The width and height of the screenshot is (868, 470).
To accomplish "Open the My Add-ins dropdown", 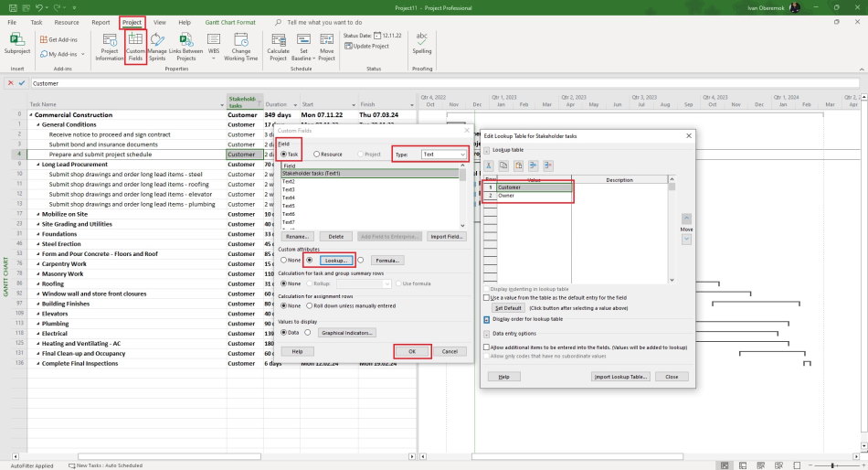I will 62,54.
